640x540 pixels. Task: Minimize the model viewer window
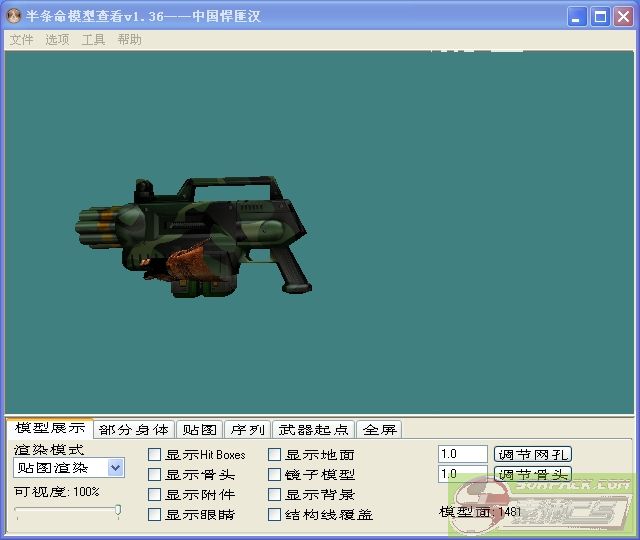point(578,17)
